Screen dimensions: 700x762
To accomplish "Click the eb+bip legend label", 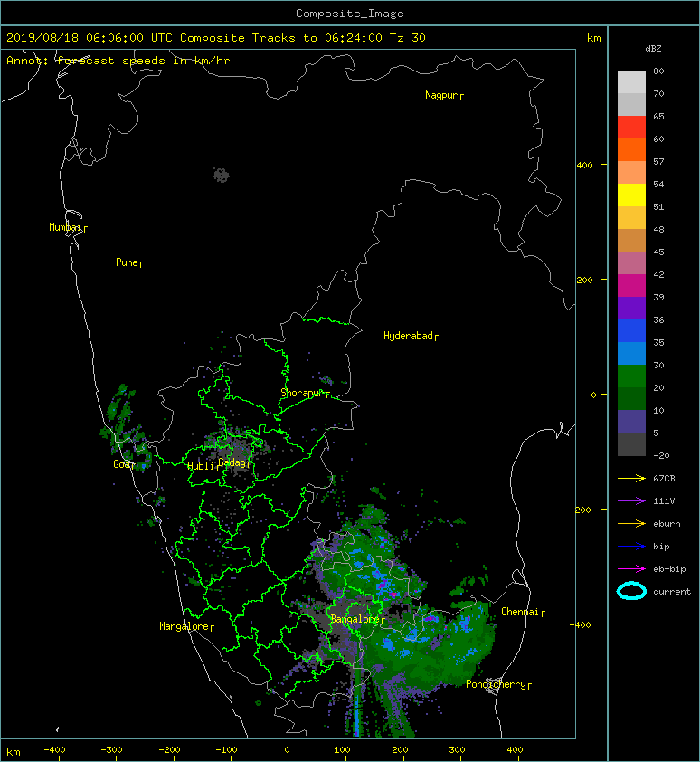I will 669,568.
